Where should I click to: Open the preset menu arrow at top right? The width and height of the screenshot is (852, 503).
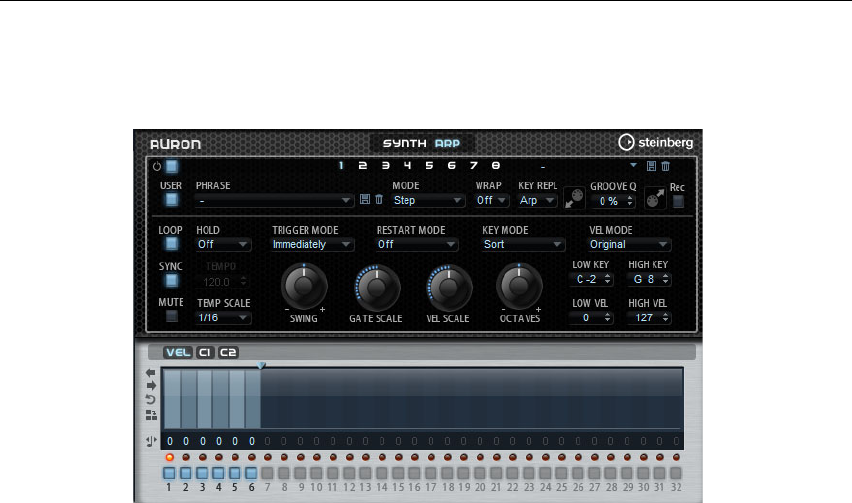pyautogui.click(x=633, y=165)
